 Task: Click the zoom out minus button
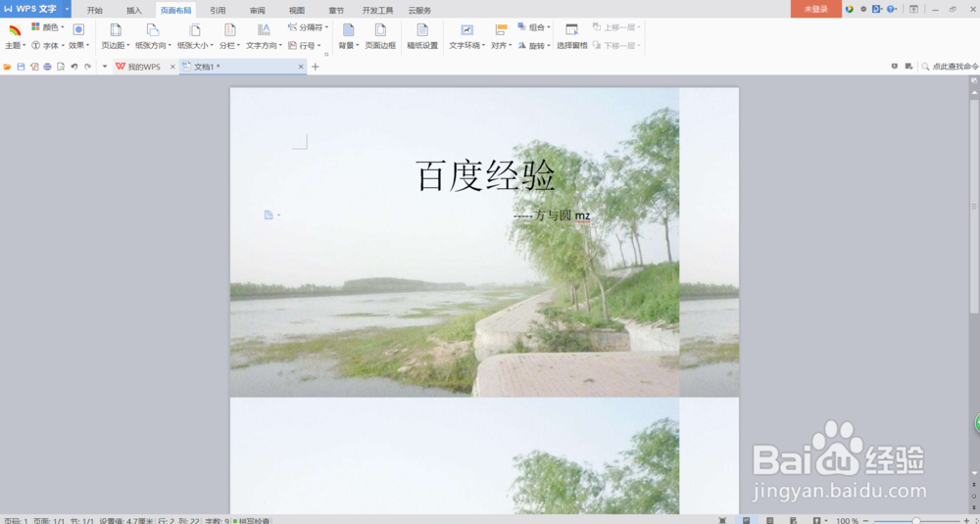point(865,520)
